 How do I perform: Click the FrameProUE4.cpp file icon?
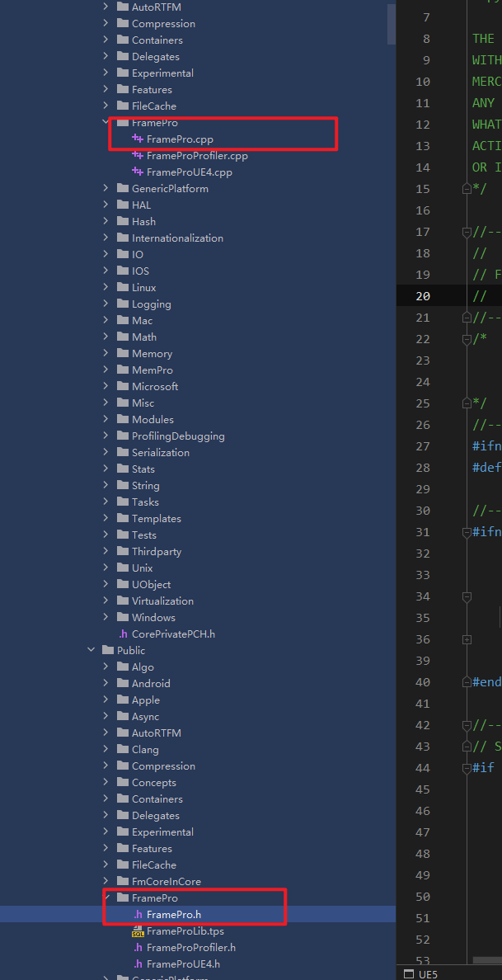(138, 172)
